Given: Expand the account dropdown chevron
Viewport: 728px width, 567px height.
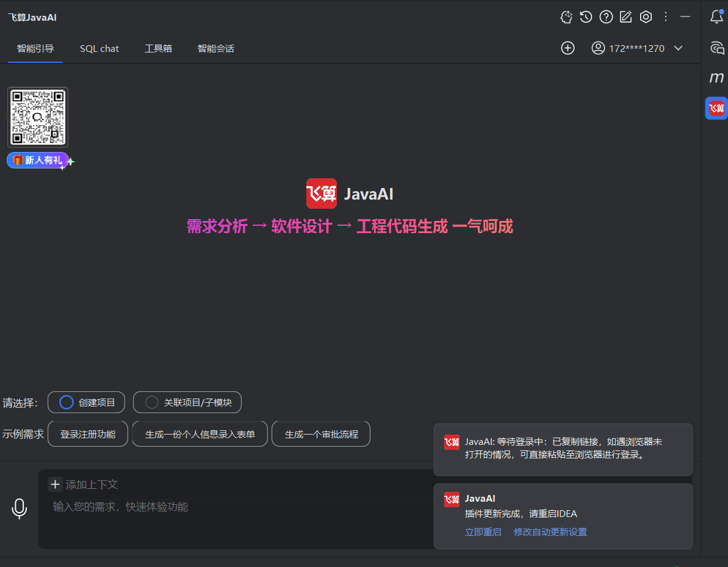Looking at the screenshot, I should click(678, 48).
